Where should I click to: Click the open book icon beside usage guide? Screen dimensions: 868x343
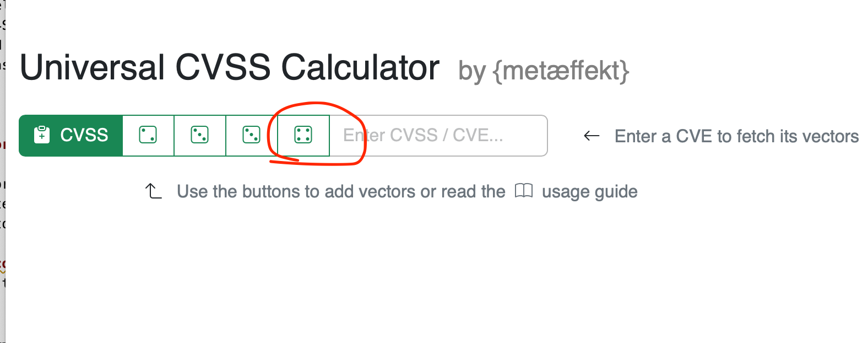point(524,191)
